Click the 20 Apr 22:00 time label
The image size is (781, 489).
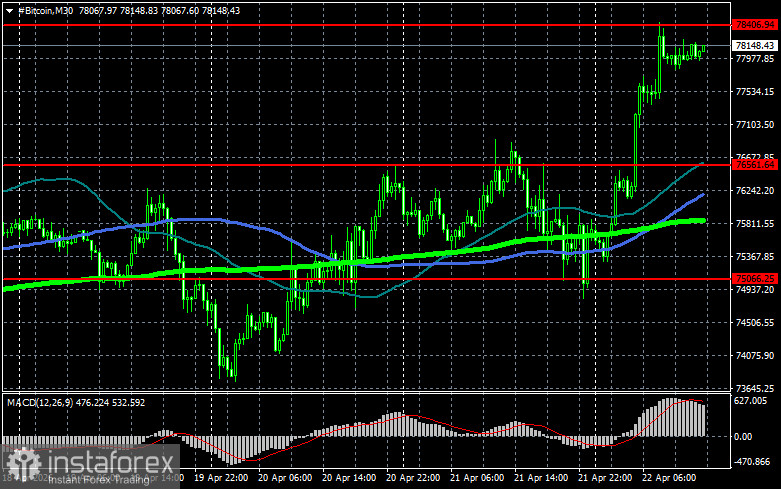coord(413,478)
